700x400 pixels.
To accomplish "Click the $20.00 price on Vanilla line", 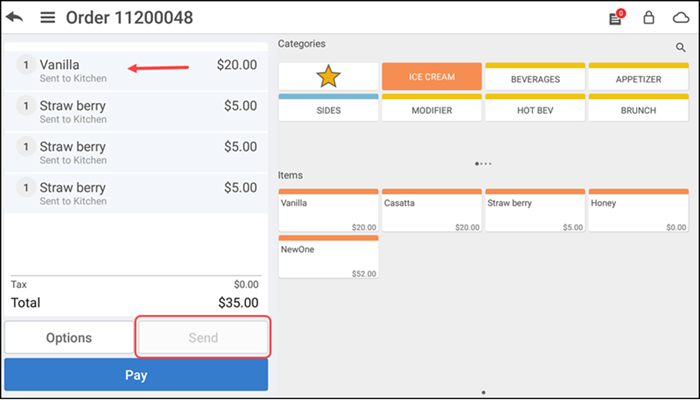I will 237,65.
